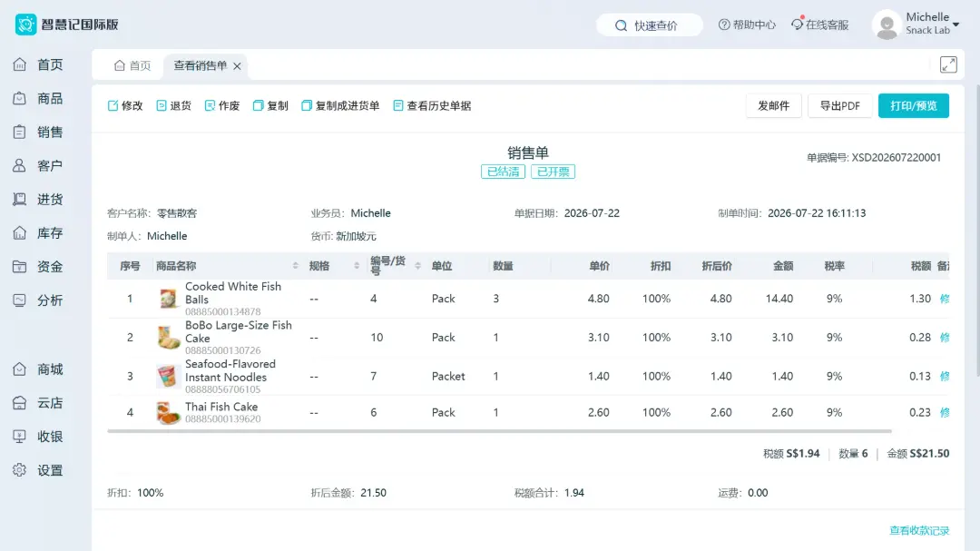Open 商品 in the sidebar
This screenshot has height=551, width=980.
(37, 98)
